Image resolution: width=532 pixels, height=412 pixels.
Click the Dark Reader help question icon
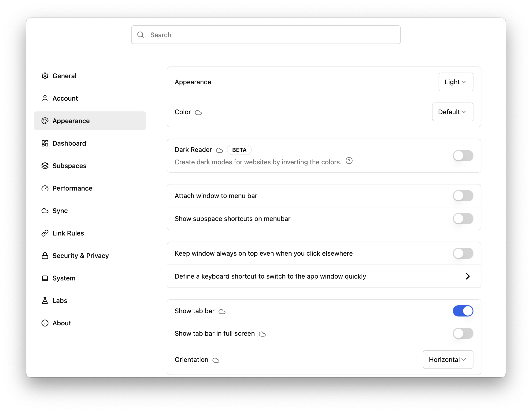349,161
